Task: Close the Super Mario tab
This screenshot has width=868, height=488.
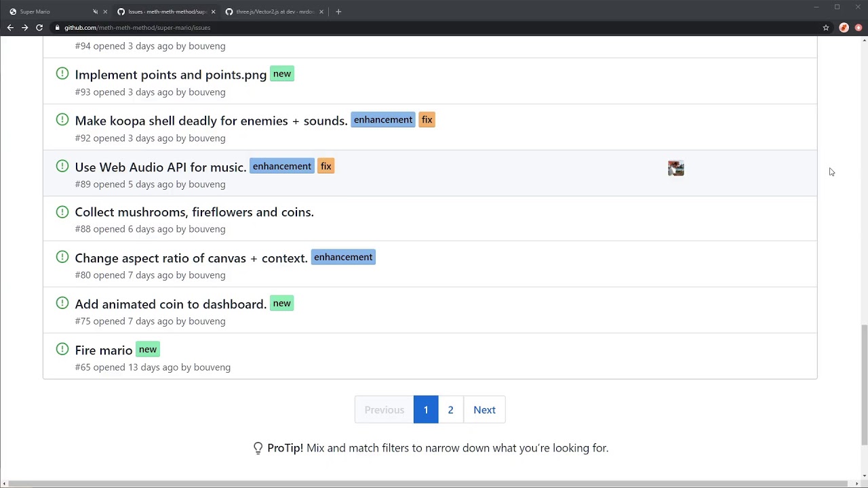Action: [x=105, y=12]
